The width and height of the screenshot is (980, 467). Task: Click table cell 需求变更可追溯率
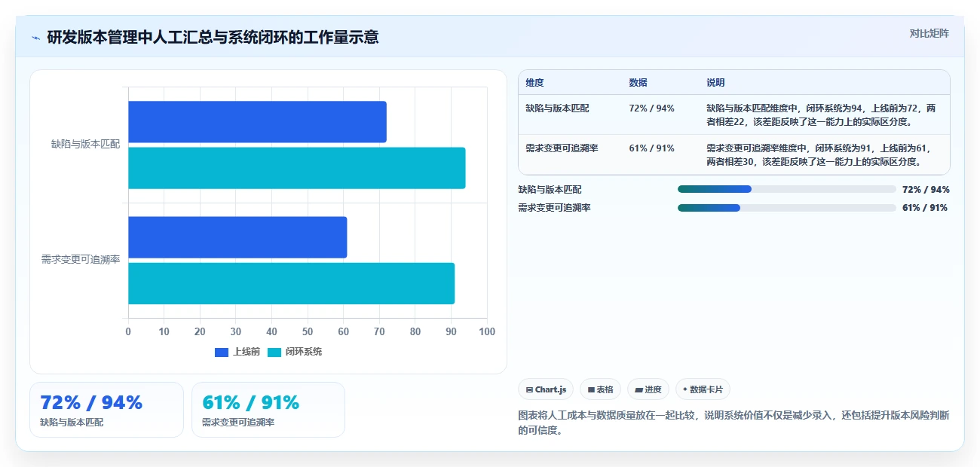tap(562, 148)
